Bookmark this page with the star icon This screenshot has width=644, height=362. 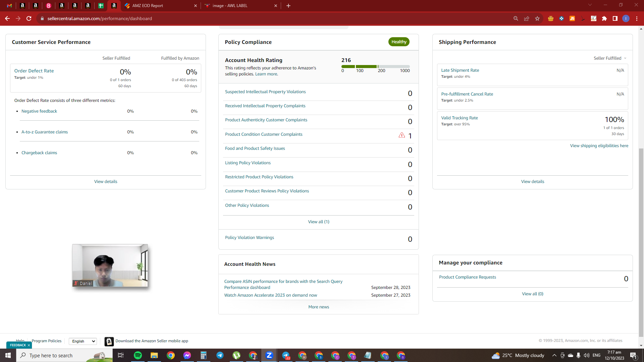click(x=537, y=18)
